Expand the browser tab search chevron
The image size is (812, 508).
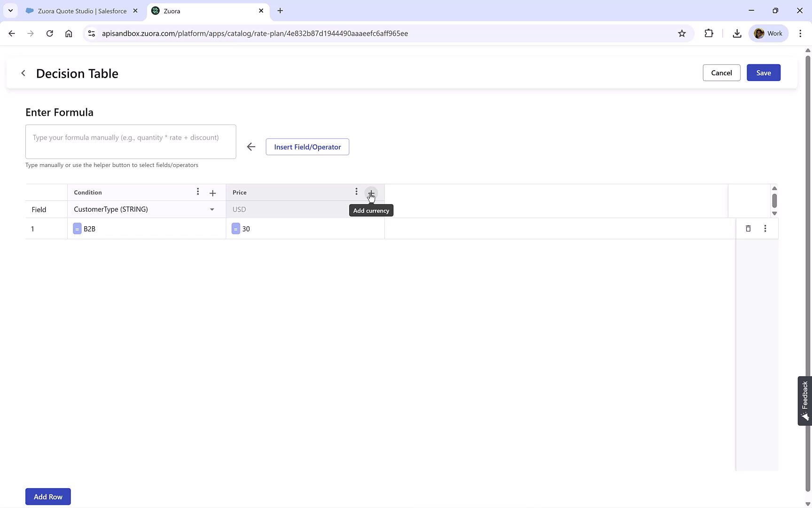pyautogui.click(x=10, y=10)
